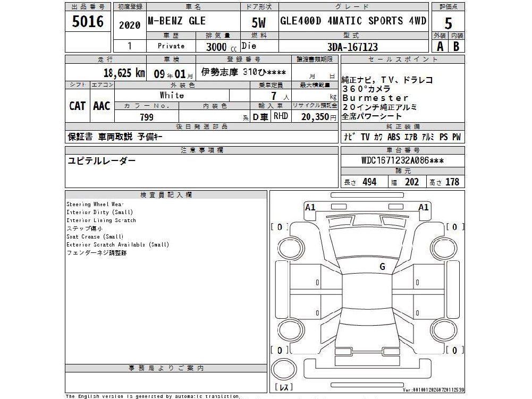Click the height value 178
The width and height of the screenshot is (532, 399).
click(x=452, y=182)
